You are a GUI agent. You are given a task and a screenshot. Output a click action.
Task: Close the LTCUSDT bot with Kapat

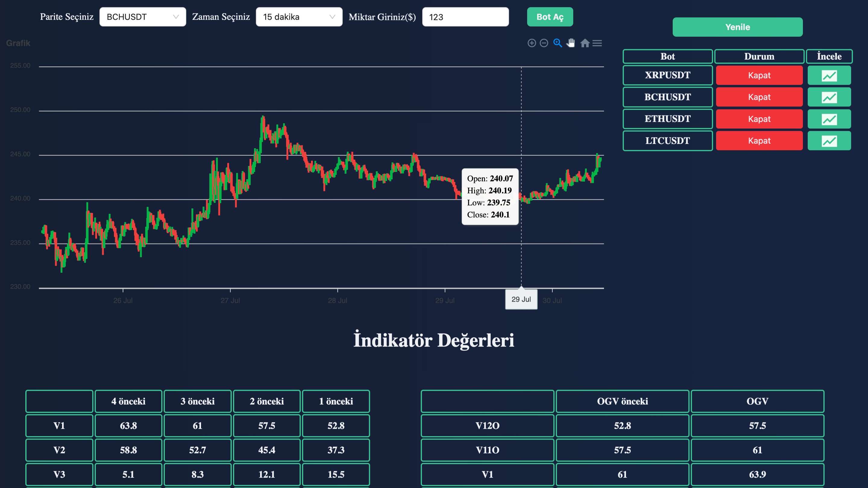pyautogui.click(x=759, y=141)
